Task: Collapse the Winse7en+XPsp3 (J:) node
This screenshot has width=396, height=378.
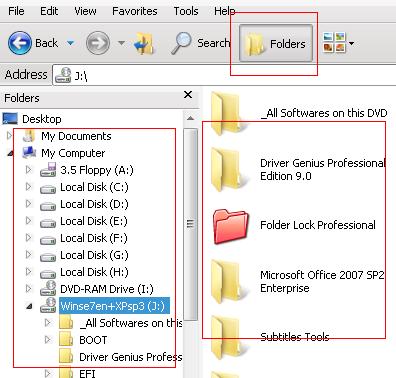Action: [x=30, y=306]
